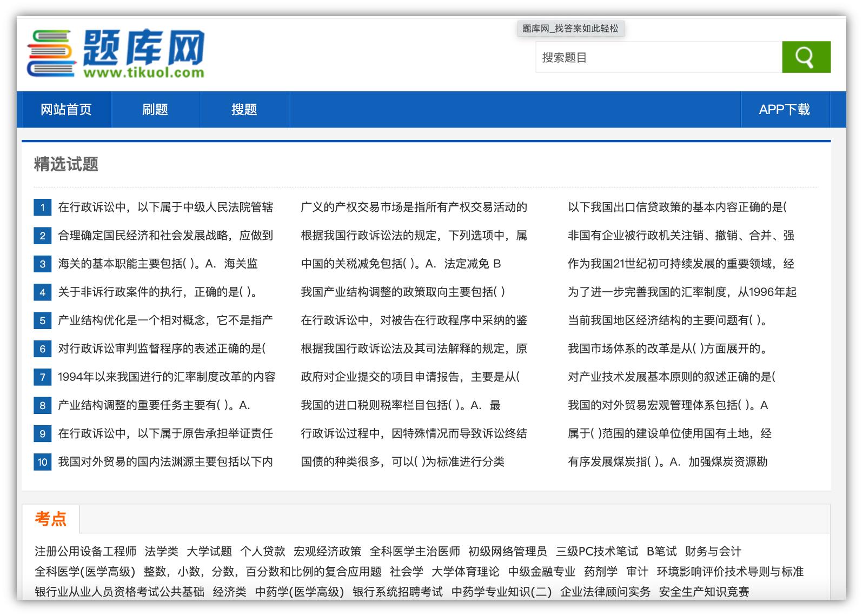Open the 药剂学 topic
This screenshot has height=616, width=863.
pos(601,572)
